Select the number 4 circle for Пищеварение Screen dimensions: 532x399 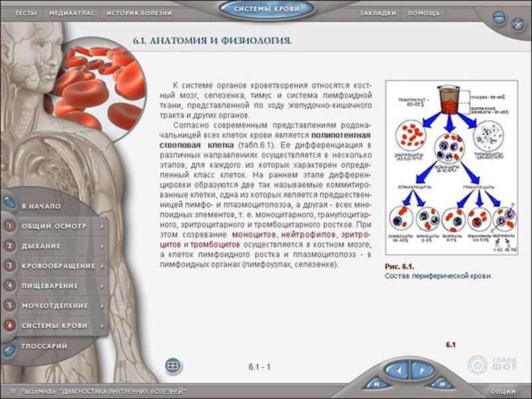[x=11, y=286]
